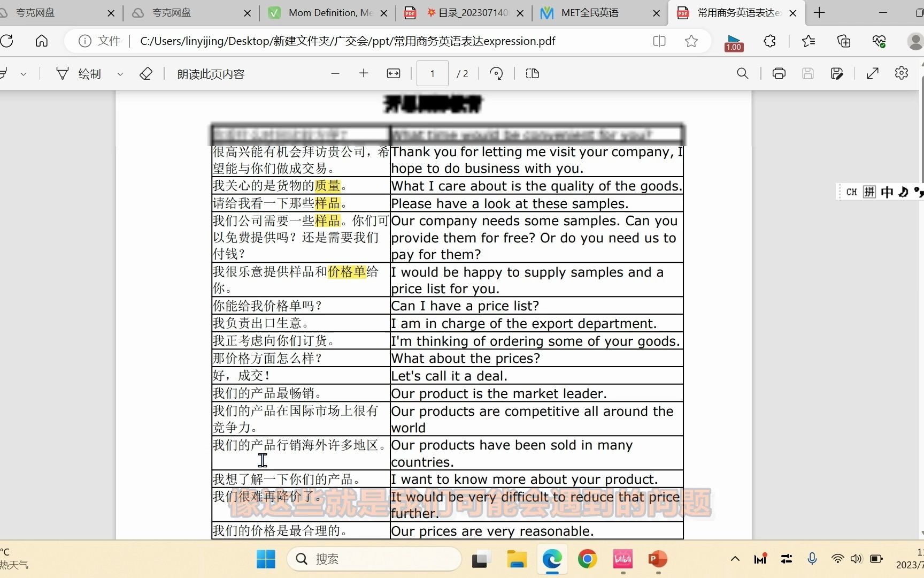Toggle IME 中 Chinese mode button
This screenshot has width=924, height=578.
887,192
